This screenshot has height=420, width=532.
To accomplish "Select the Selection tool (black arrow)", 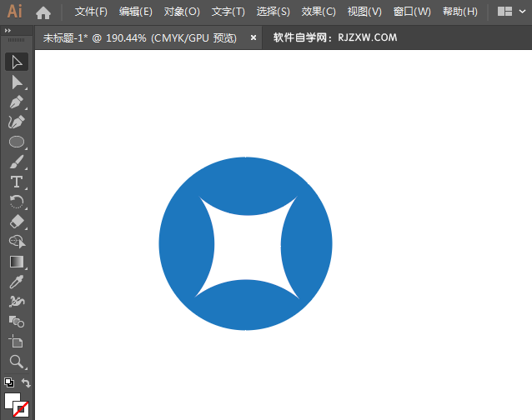I will (17, 62).
